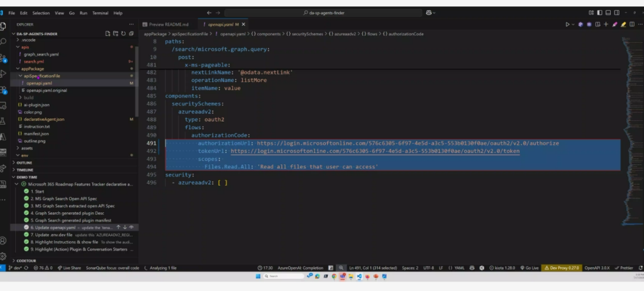The width and height of the screenshot is (644, 291).
Task: Open the File menu
Action: [x=11, y=13]
